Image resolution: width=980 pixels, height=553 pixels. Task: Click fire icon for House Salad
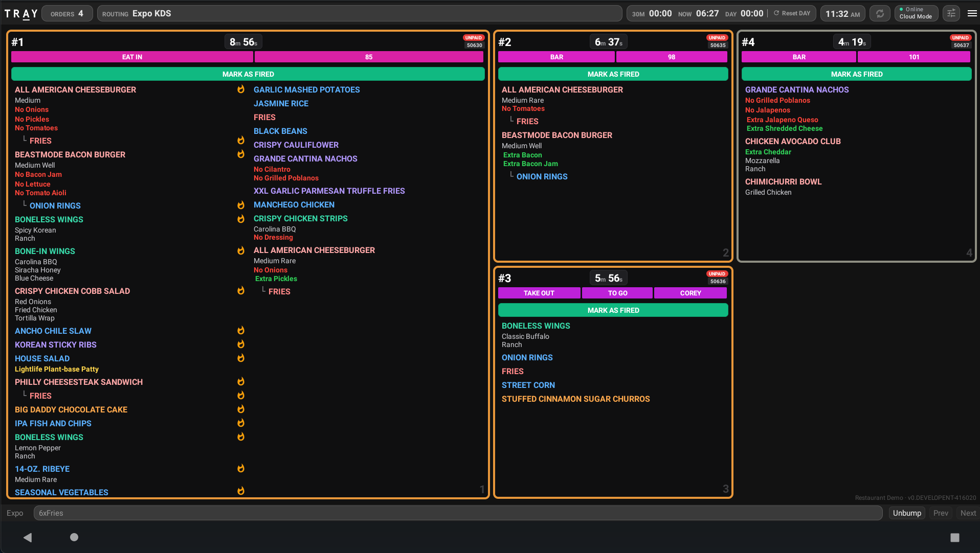click(240, 358)
